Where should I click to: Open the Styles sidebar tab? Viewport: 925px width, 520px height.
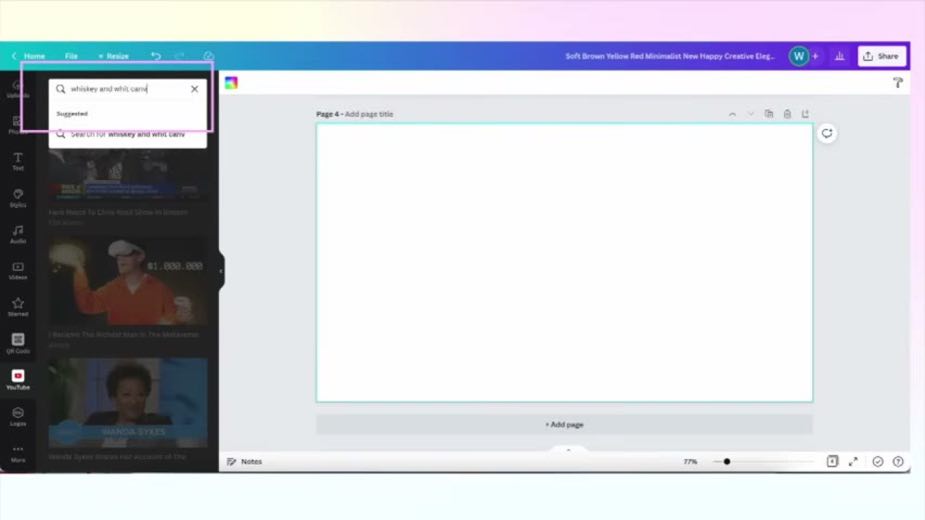click(x=18, y=198)
